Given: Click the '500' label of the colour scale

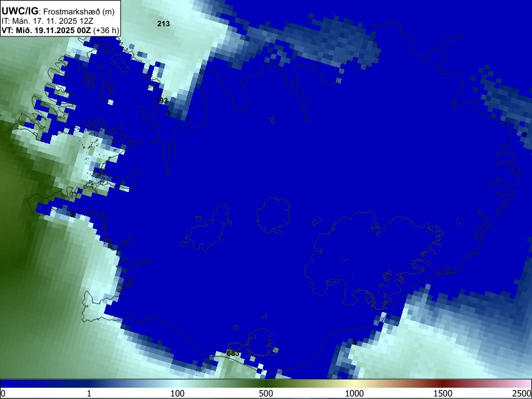Looking at the screenshot, I should 265,393.
